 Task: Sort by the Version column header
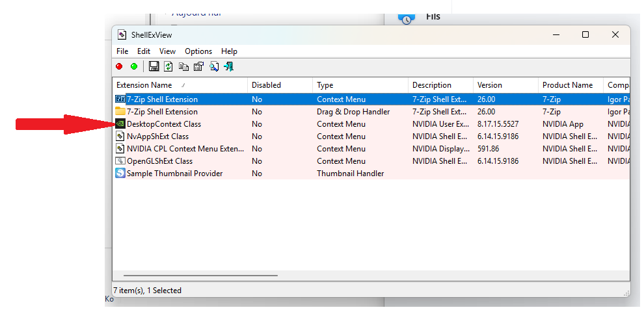pyautogui.click(x=505, y=85)
